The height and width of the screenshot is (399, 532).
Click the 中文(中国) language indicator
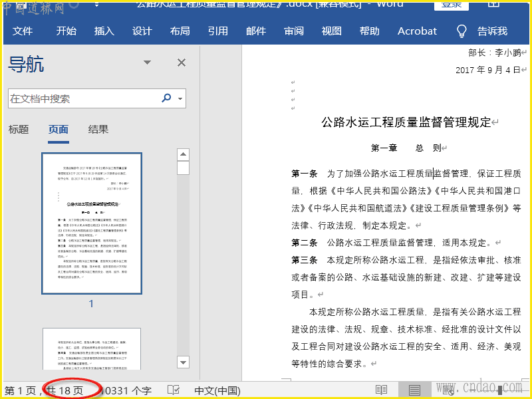tap(217, 391)
